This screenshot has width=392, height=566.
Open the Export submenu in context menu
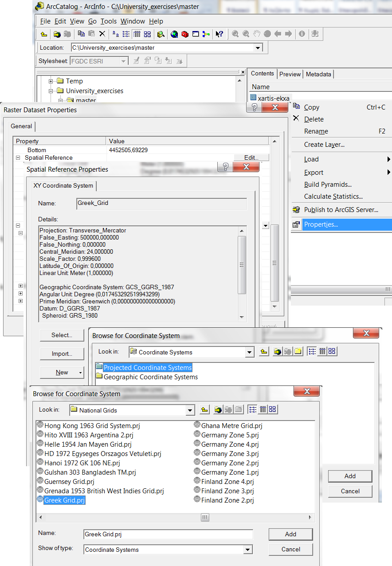click(341, 173)
